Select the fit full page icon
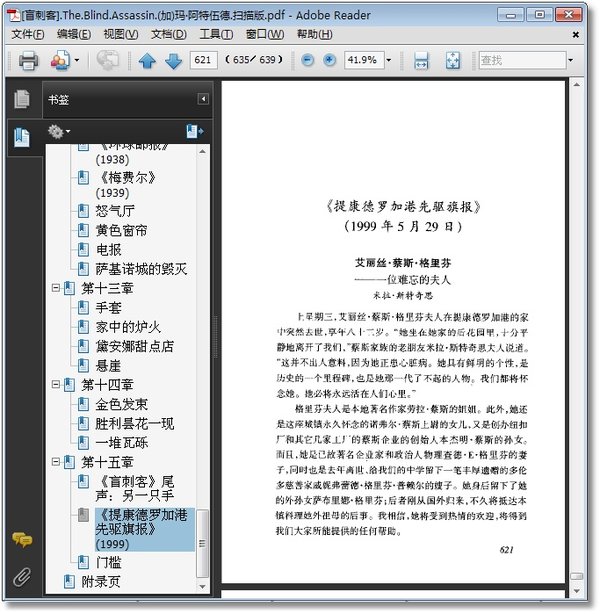This screenshot has height=614, width=600. tap(453, 61)
